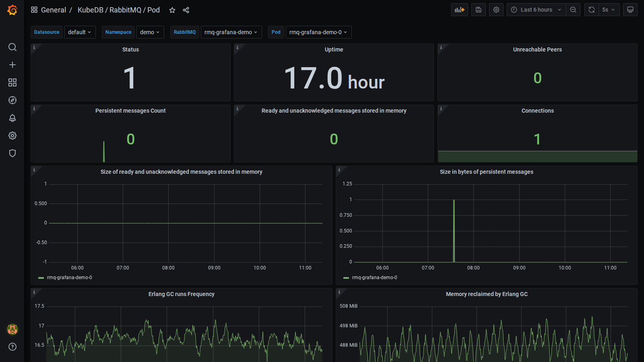The image size is (644, 362).
Task: Toggle rmq-grafana-demo-0 series in memory size legend
Action: pyautogui.click(x=70, y=278)
